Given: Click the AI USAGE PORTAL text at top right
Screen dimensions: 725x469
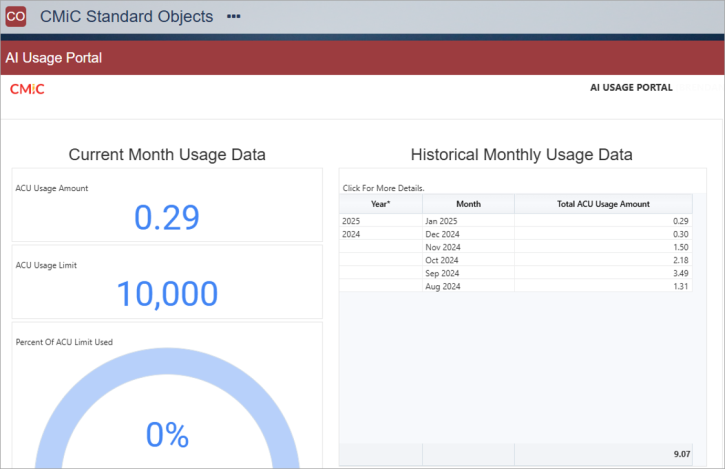Looking at the screenshot, I should click(631, 87).
